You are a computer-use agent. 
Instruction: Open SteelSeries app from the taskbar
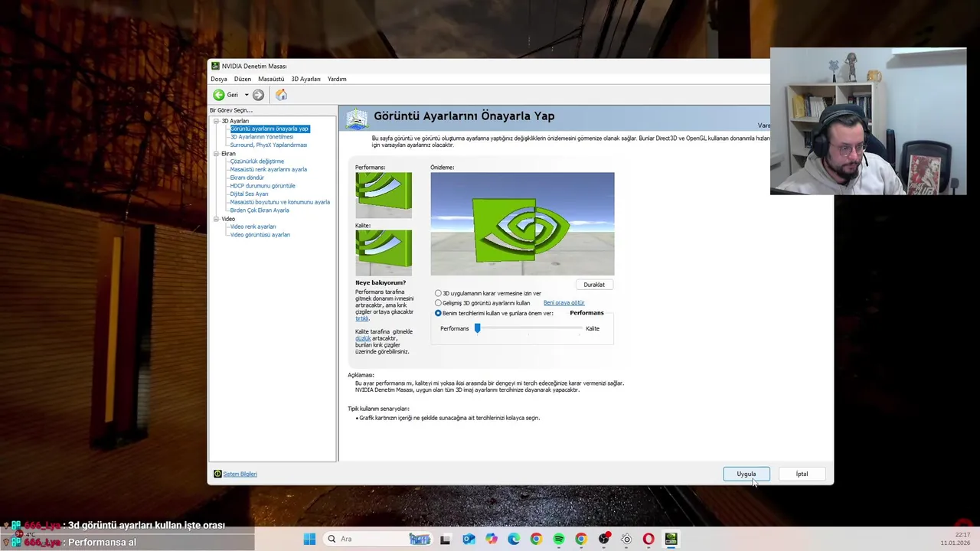point(626,540)
